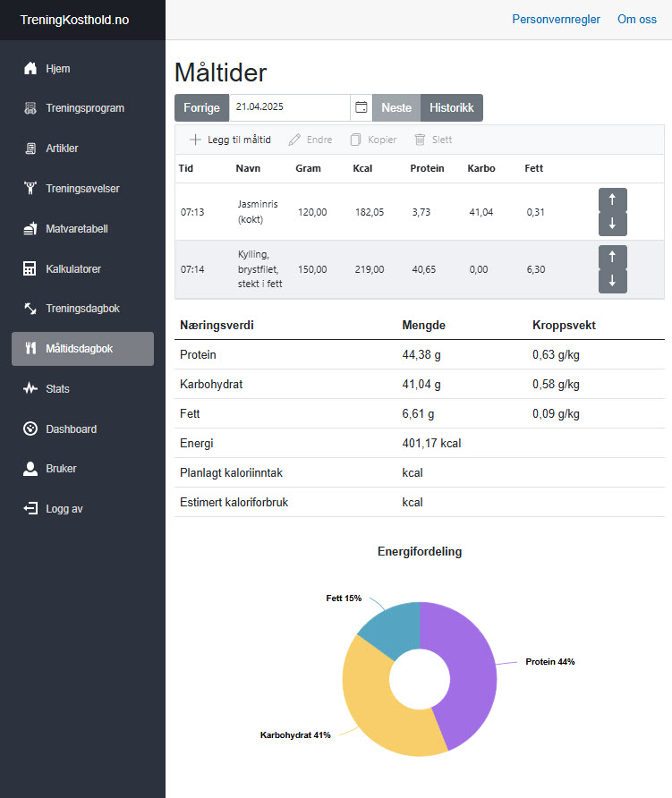Click the Neste button

pos(396,108)
